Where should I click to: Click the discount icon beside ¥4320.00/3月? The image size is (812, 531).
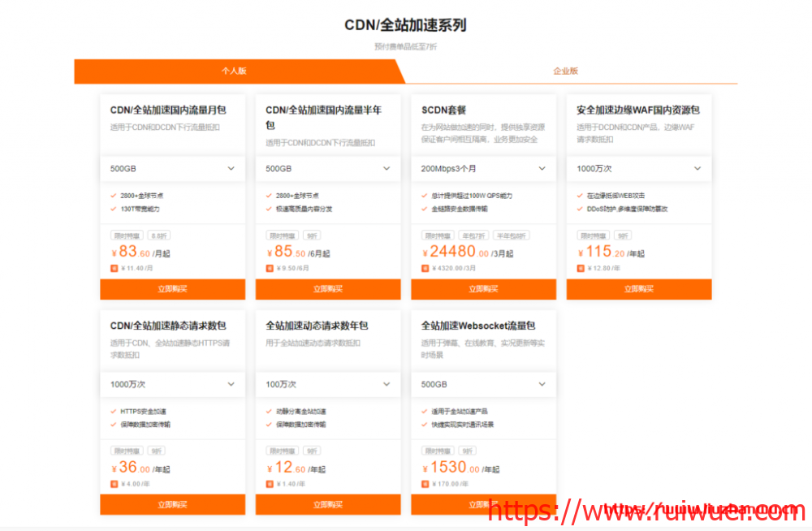point(425,268)
